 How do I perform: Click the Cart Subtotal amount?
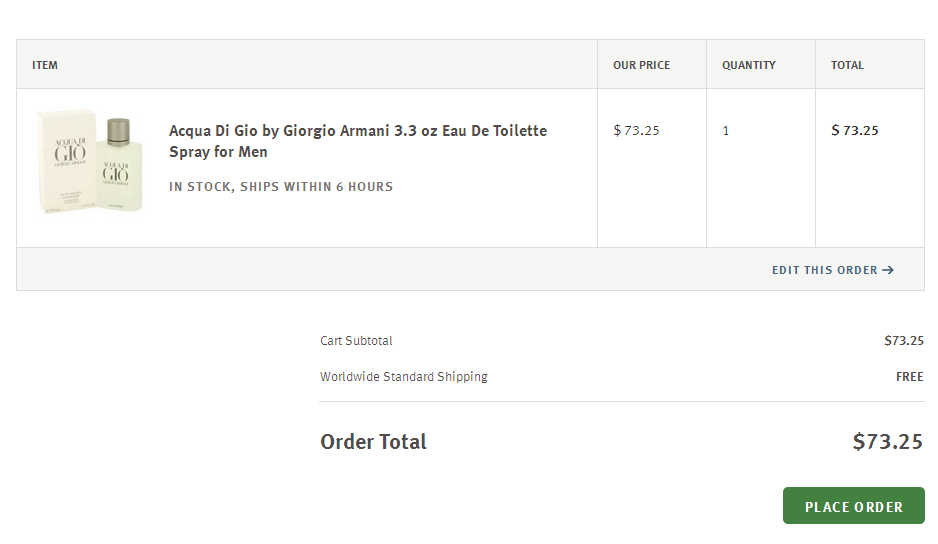pyautogui.click(x=903, y=341)
